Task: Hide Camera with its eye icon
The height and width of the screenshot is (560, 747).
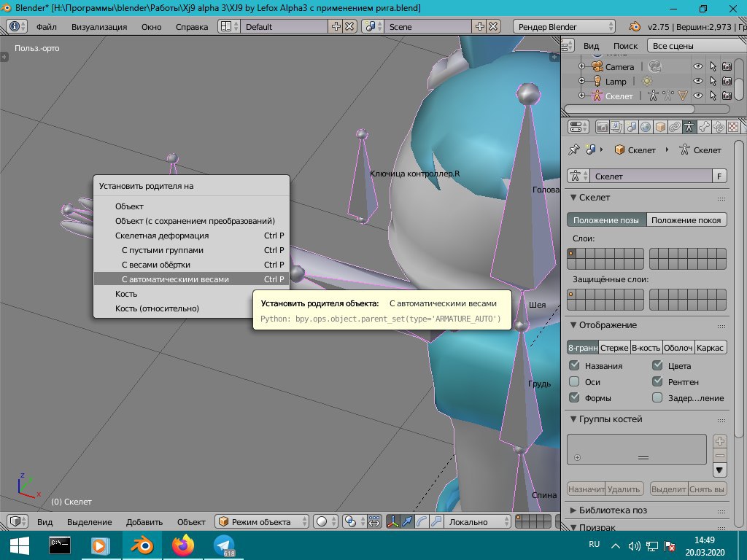Action: (698, 66)
